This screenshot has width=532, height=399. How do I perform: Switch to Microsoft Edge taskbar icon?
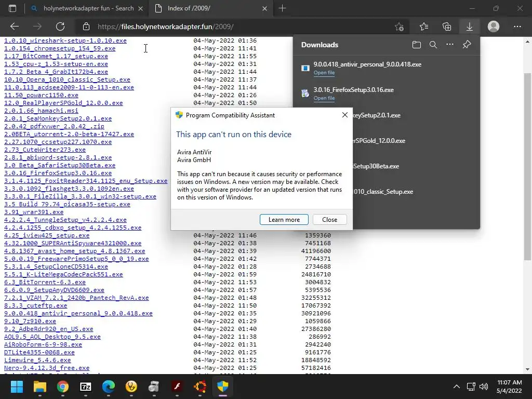109,387
